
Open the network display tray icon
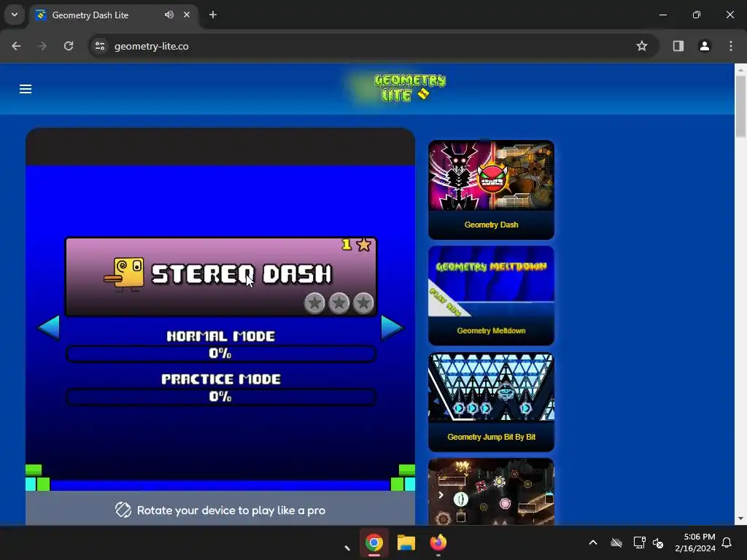[x=639, y=542]
